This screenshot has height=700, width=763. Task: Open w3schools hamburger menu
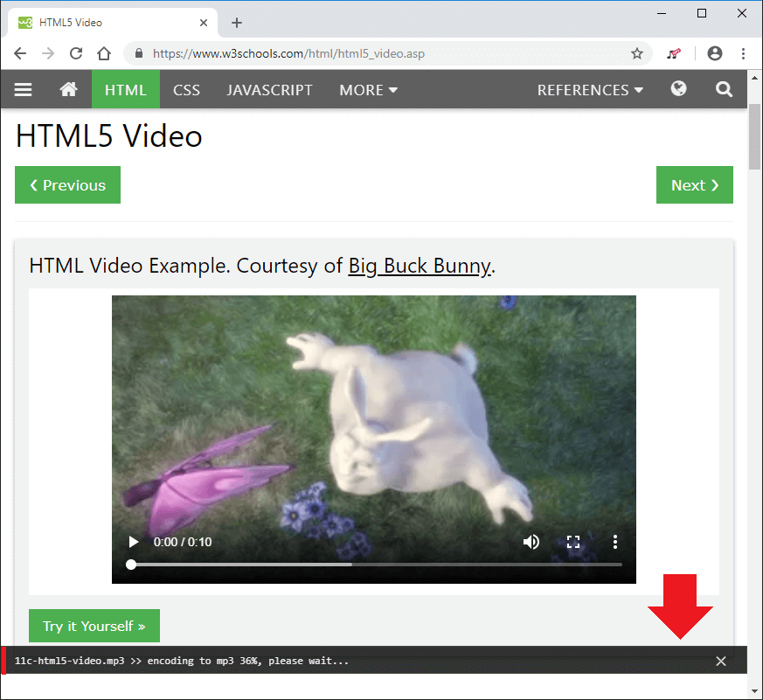[x=23, y=89]
